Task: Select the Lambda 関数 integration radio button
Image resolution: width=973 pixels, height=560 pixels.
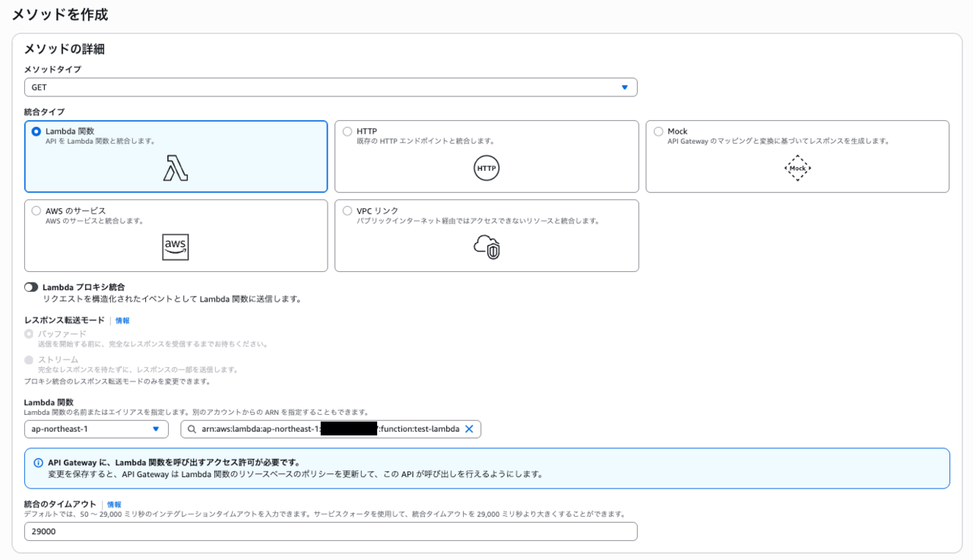Action: tap(36, 131)
